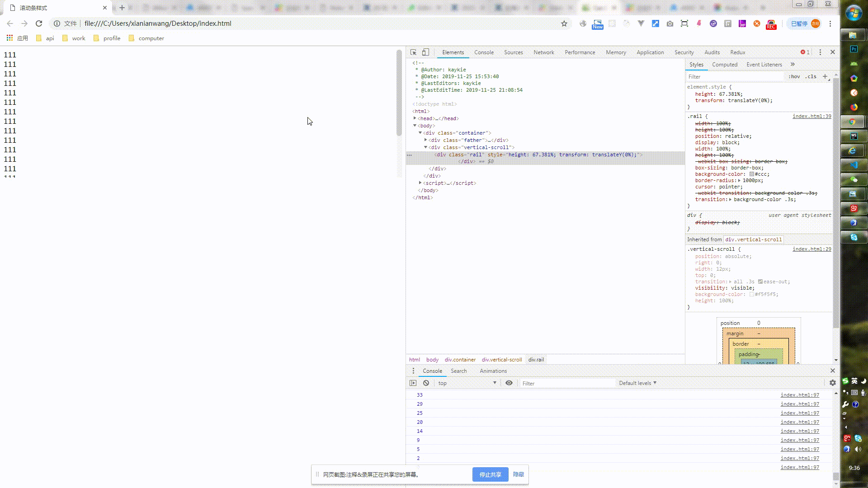868x488 pixels.
Task: Click the Vue devtools extension icon
Action: [x=641, y=23]
